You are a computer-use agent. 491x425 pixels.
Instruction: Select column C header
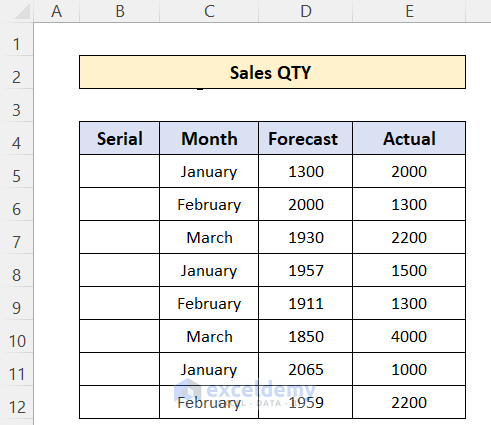point(209,11)
